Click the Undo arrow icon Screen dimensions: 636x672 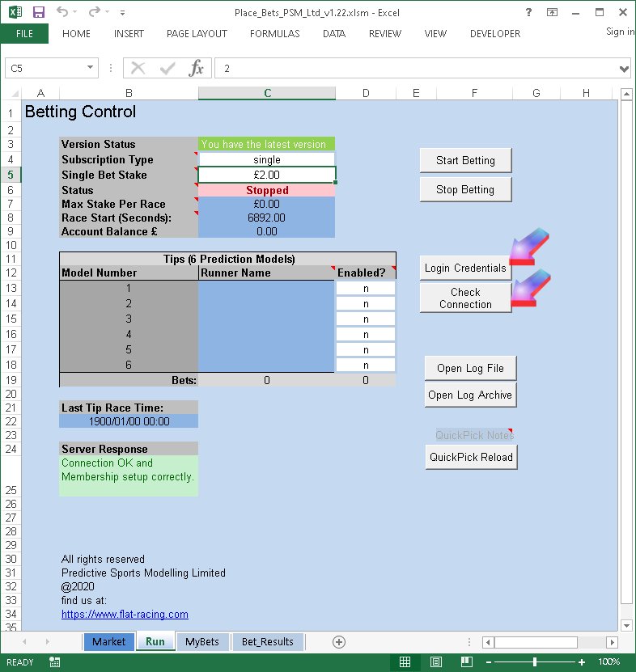pyautogui.click(x=62, y=12)
